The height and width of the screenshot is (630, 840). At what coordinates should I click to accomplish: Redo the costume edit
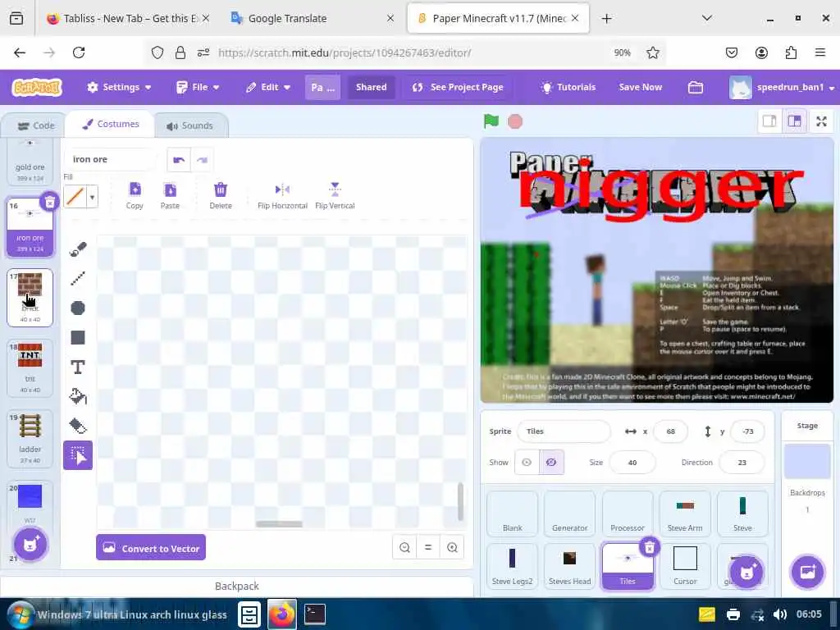tap(202, 160)
